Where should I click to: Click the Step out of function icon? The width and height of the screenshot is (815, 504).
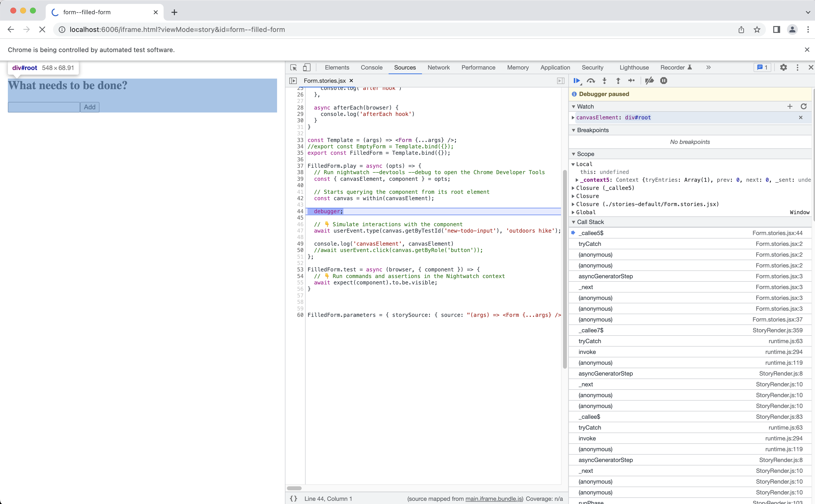[x=618, y=81]
